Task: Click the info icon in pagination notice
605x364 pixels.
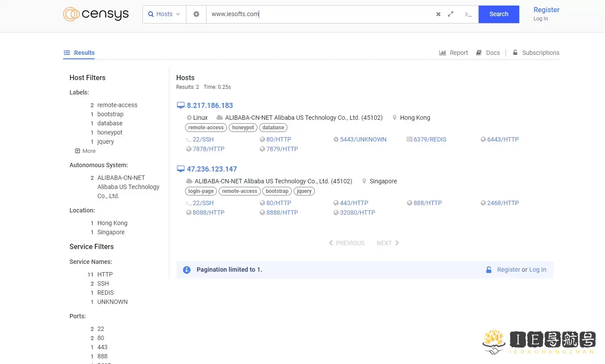Action: pos(187,270)
